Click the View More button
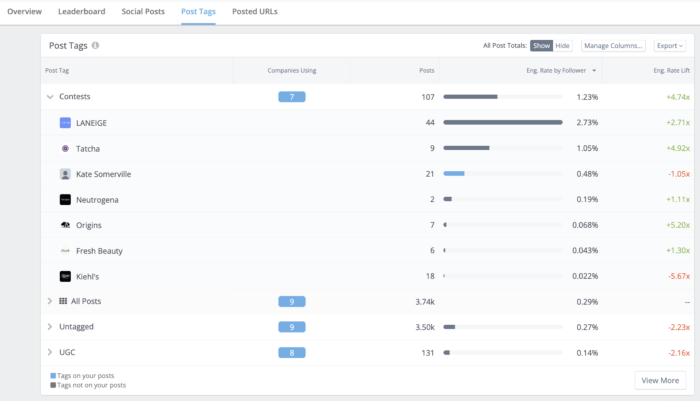 tap(660, 380)
